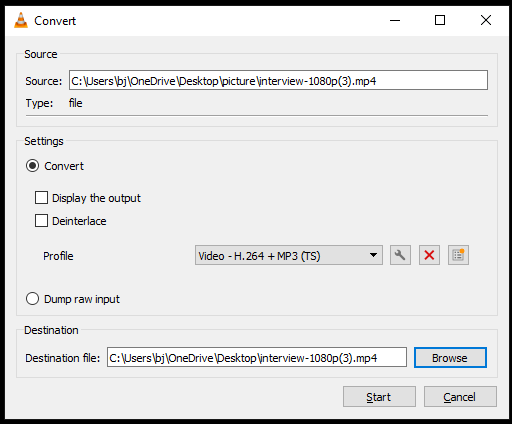Browse for destination file

pos(450,358)
